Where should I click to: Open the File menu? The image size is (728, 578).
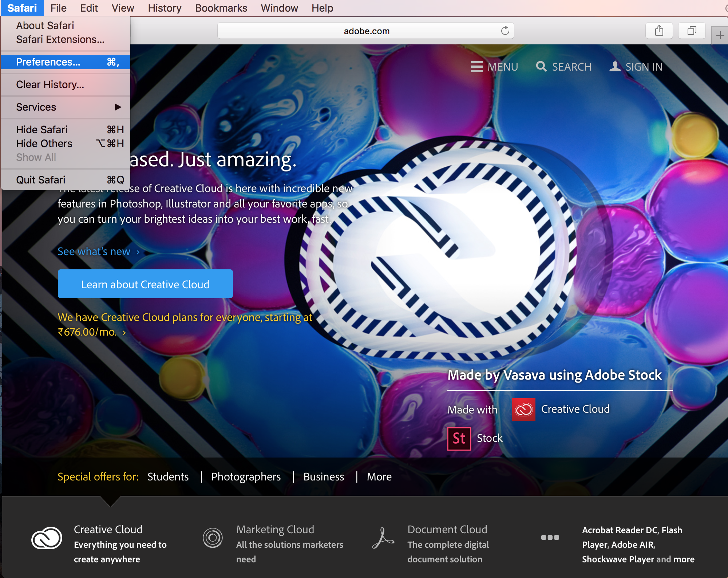pos(58,8)
